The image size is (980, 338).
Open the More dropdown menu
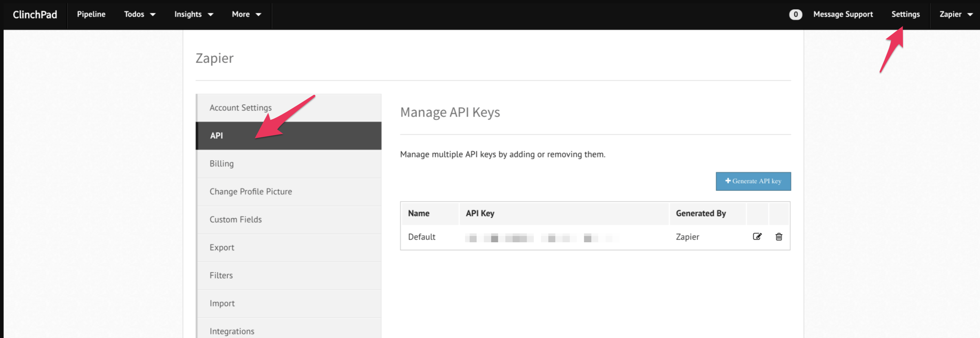click(x=246, y=15)
